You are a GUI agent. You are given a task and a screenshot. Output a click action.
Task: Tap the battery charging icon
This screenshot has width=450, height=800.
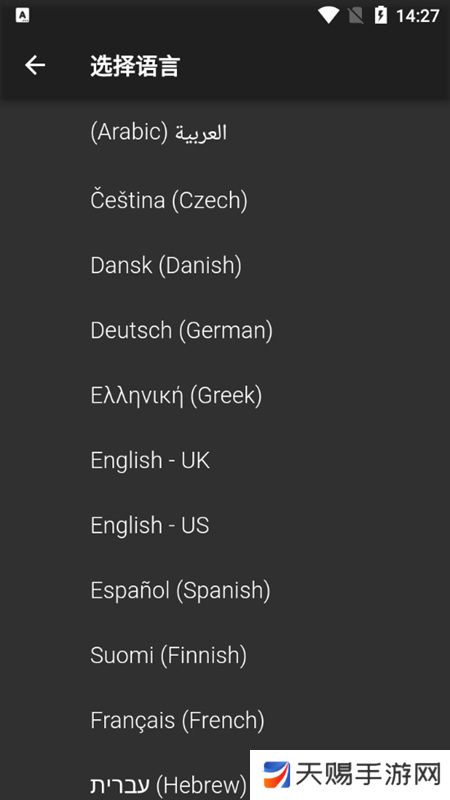pyautogui.click(x=381, y=15)
